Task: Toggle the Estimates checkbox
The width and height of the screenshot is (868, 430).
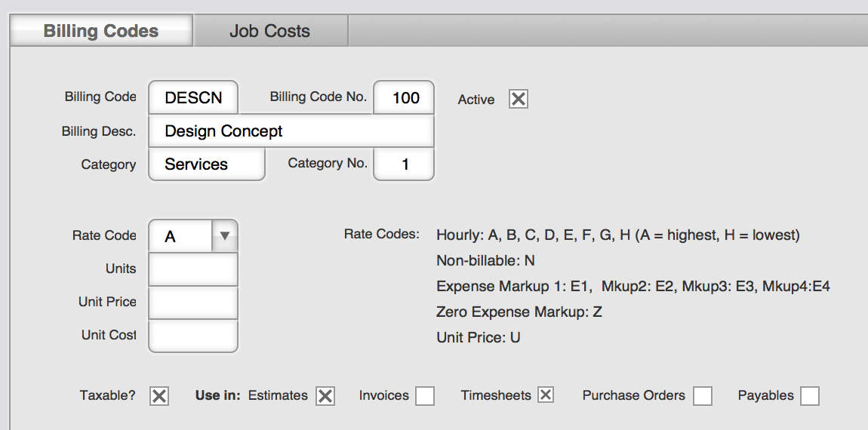Action: pos(325,396)
